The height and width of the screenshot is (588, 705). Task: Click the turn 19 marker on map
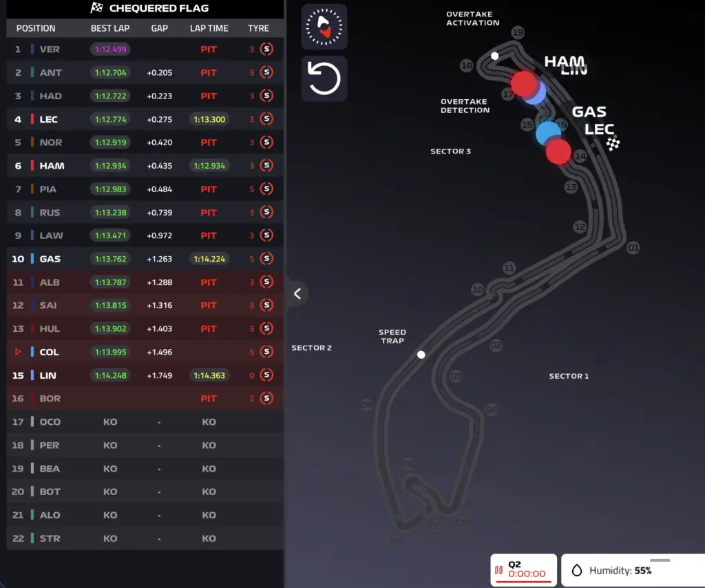[518, 32]
